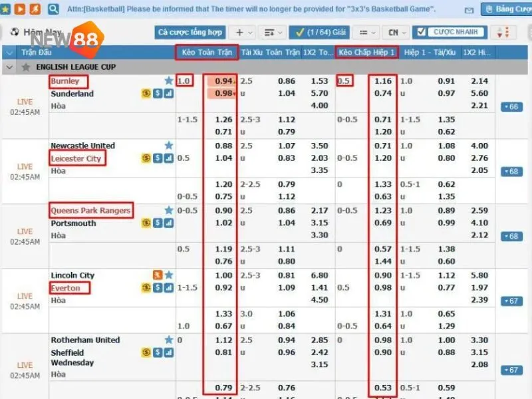Open Portsmouth match coin icon
This screenshot has height=399, width=532.
click(146, 223)
